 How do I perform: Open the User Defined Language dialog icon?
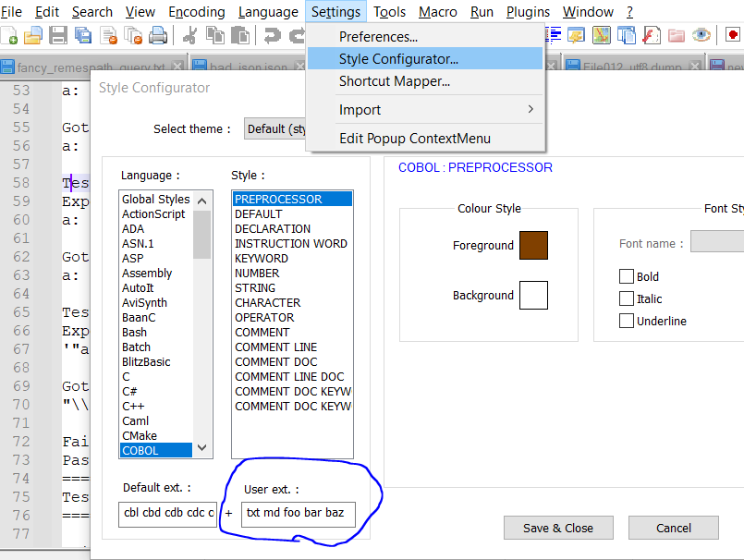(x=576, y=36)
